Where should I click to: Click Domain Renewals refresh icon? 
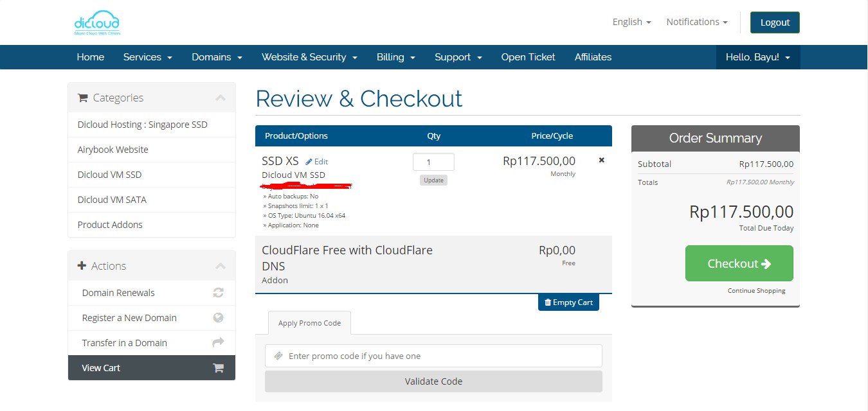tap(218, 293)
